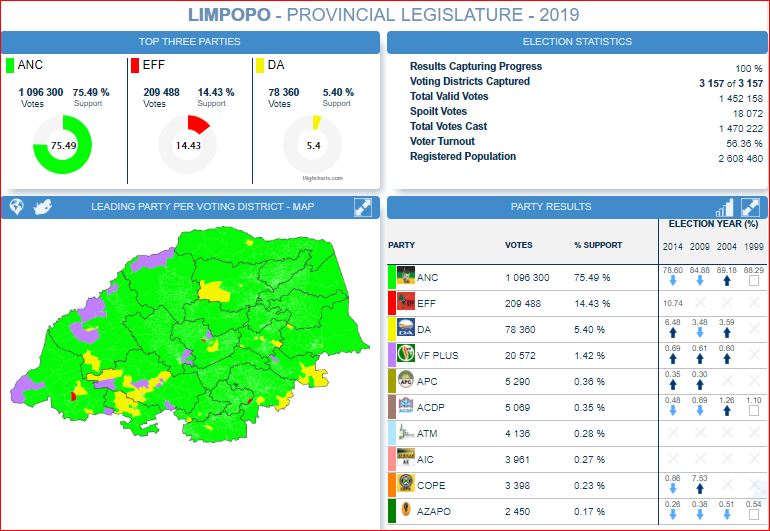Expand the voting district map to fullscreen
Image resolution: width=770 pixels, height=531 pixels.
363,207
